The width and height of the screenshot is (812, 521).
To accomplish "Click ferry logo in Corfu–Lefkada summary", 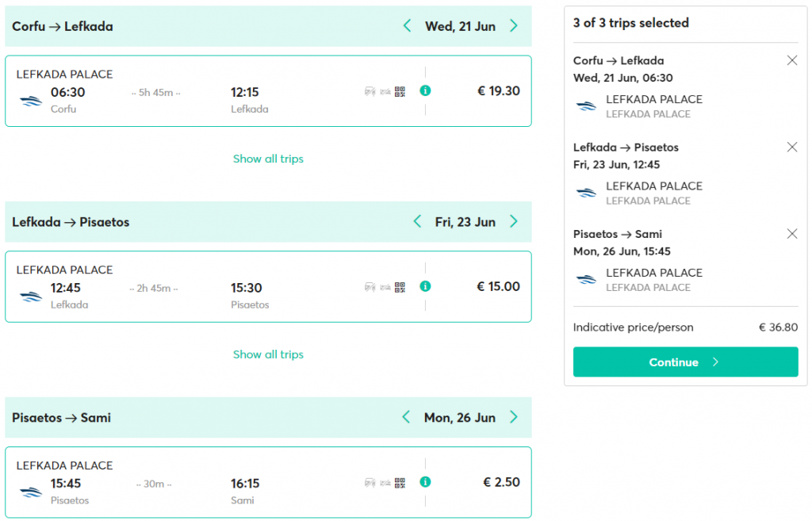I will tap(586, 106).
